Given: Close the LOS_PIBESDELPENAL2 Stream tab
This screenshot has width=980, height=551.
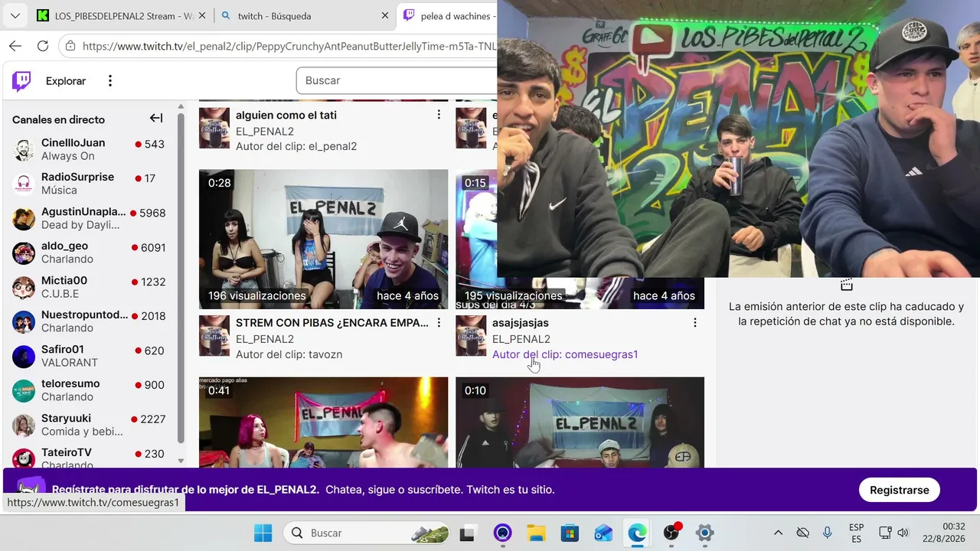Looking at the screenshot, I should (203, 15).
